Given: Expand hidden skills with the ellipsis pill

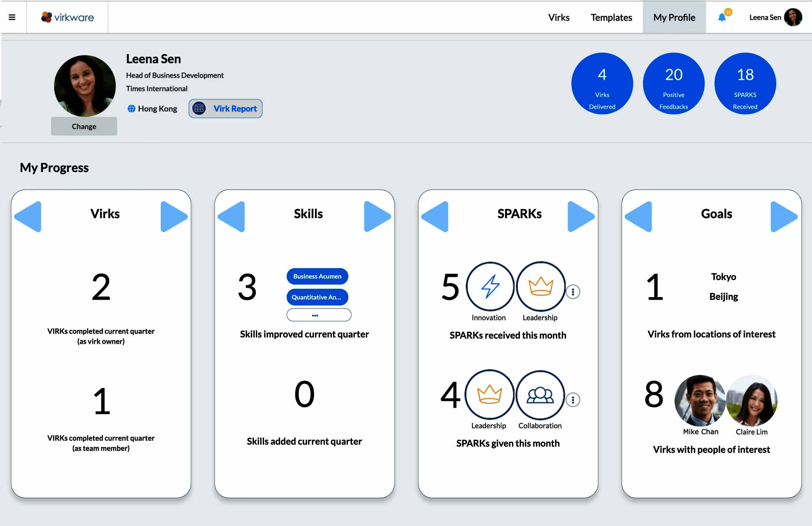Looking at the screenshot, I should [319, 315].
